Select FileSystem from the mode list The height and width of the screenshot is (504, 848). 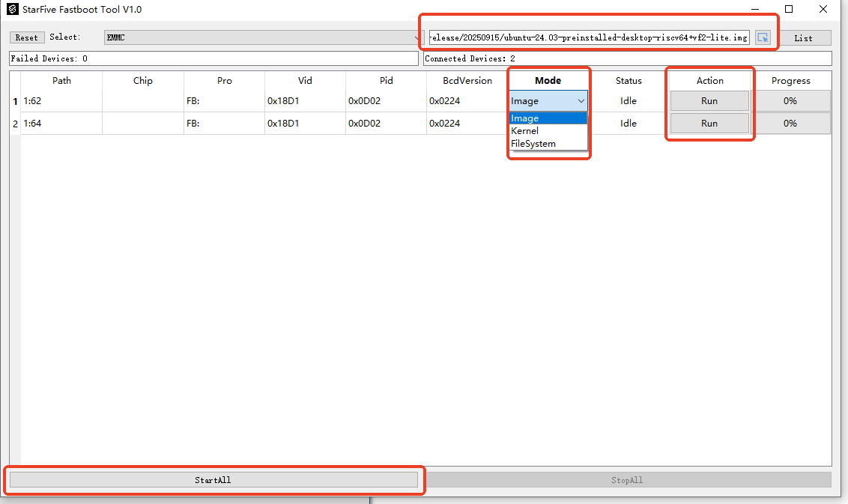click(533, 144)
